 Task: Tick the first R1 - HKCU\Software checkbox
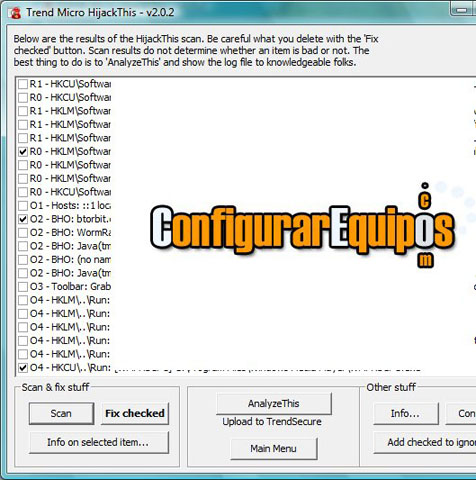point(23,84)
